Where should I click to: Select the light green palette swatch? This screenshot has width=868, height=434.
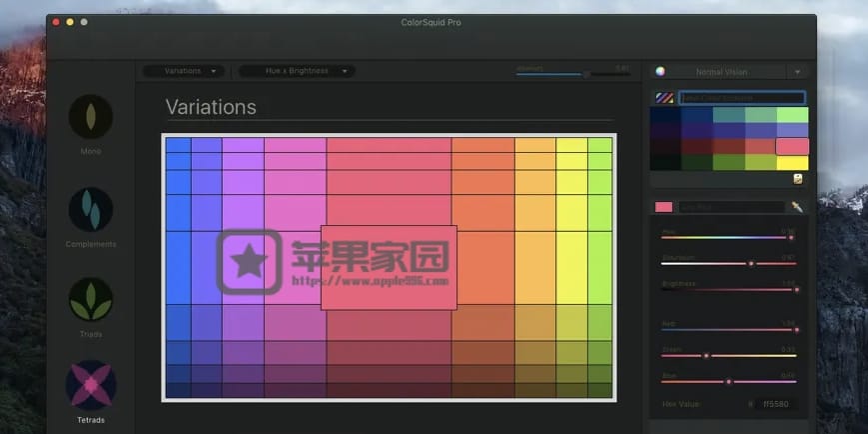[x=792, y=115]
